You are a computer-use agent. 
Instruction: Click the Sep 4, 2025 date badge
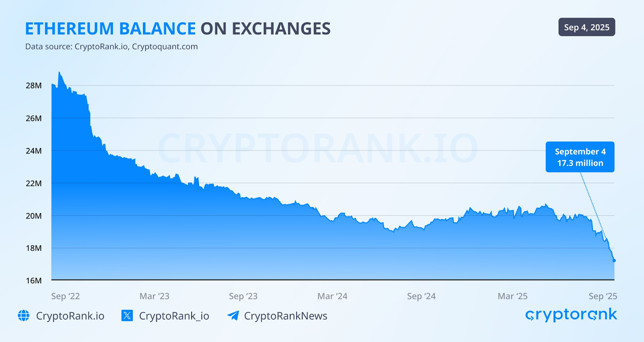click(586, 27)
